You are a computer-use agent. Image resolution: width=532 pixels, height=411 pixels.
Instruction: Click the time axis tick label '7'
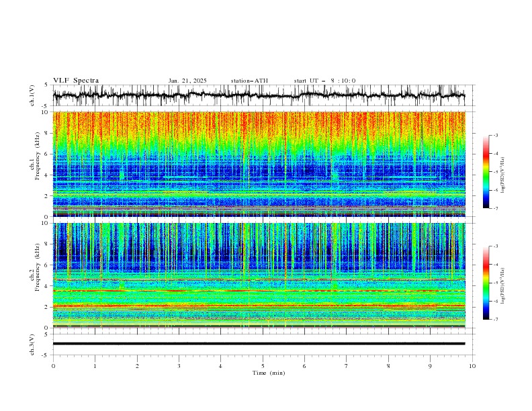347,366
